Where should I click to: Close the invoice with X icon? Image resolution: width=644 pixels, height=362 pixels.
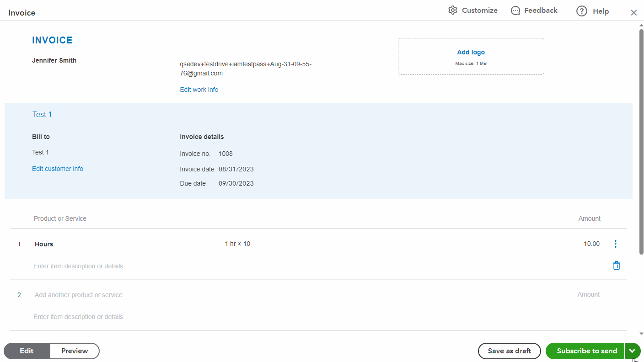(x=633, y=13)
